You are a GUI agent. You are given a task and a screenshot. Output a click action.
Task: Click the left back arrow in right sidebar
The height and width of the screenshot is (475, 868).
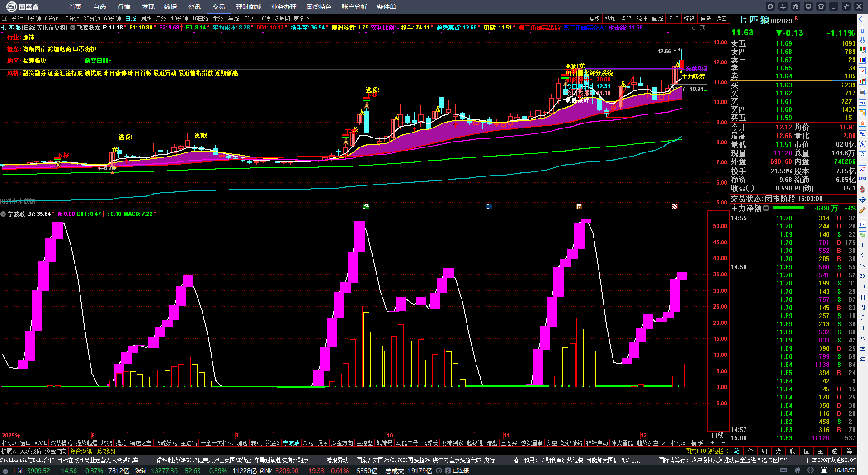point(863,19)
